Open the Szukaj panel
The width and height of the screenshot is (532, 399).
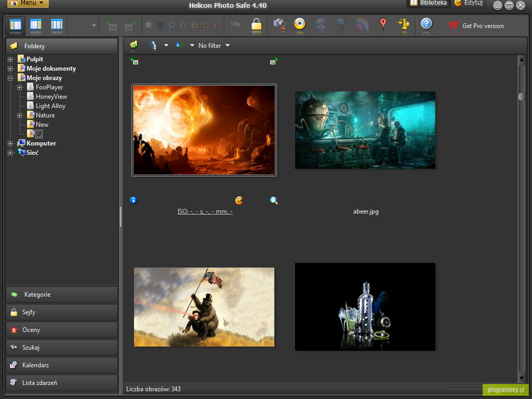62,348
